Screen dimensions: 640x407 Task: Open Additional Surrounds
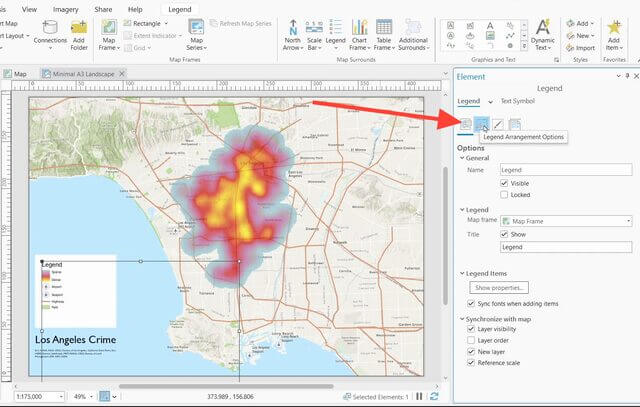point(413,35)
